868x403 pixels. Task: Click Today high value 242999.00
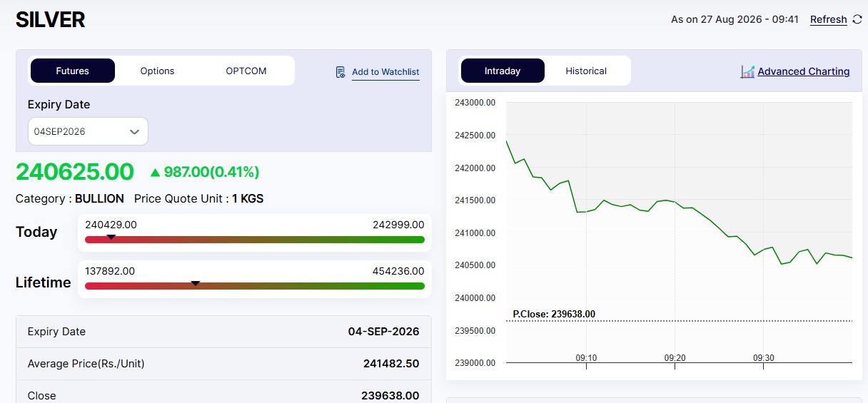(398, 225)
